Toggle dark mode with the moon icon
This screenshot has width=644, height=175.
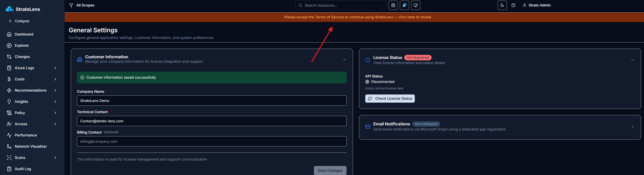tap(502, 5)
